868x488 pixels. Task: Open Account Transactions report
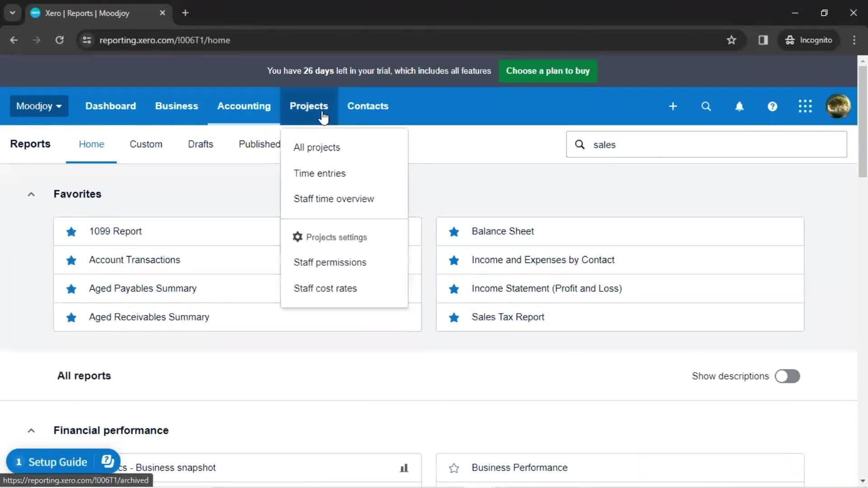[x=134, y=260]
